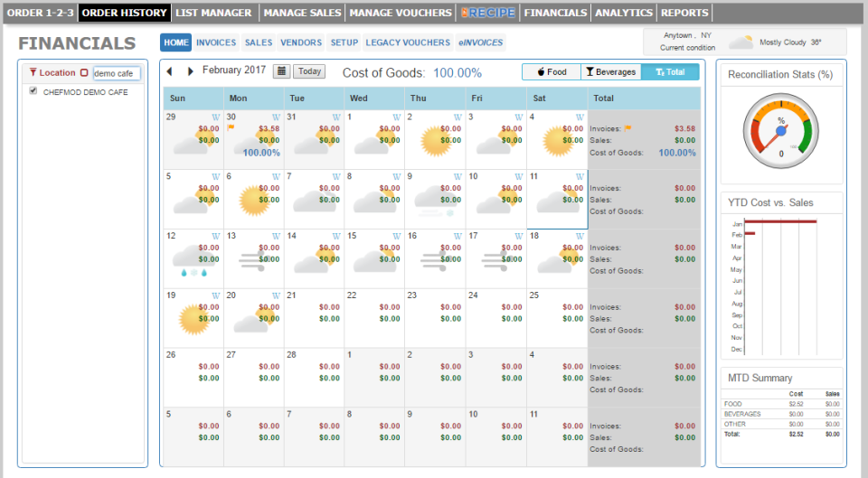Toggle the red Location select-all box
The height and width of the screenshot is (478, 868).
pos(84,72)
